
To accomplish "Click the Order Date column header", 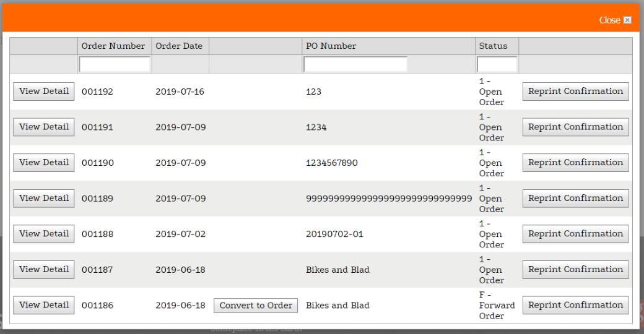I will (179, 46).
